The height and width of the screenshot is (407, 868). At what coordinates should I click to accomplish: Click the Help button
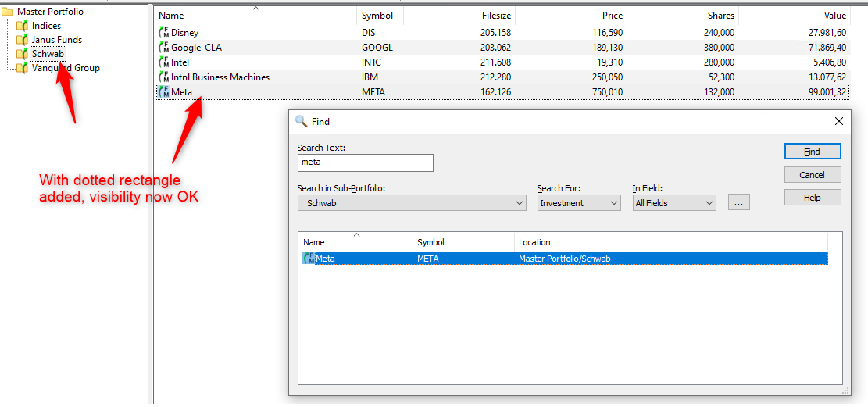click(813, 198)
